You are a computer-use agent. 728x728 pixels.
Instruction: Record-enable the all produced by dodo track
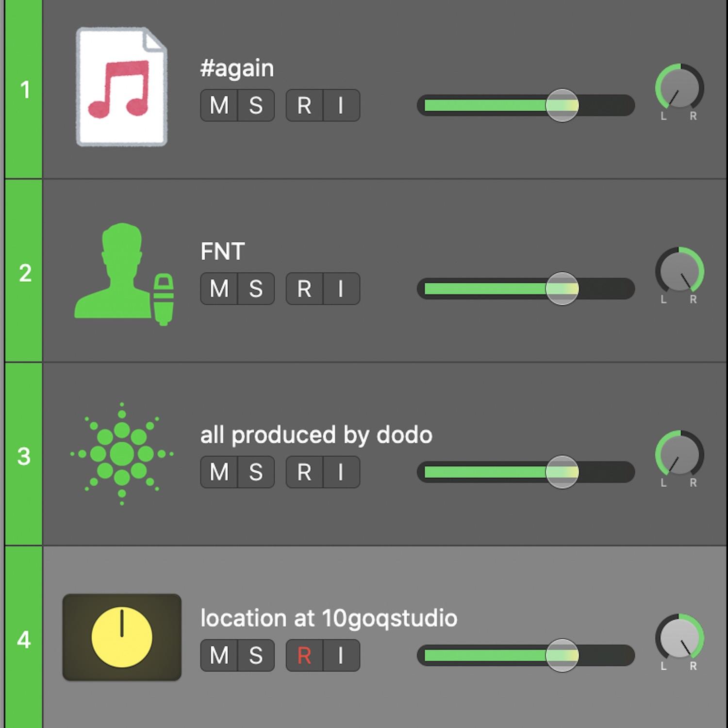[304, 472]
